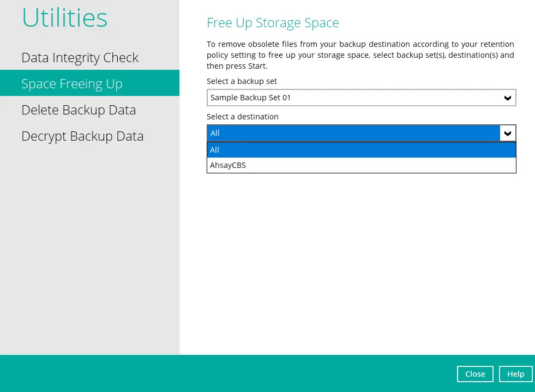Click the Sample Backup Set 01 combo box
The width and height of the screenshot is (535, 392).
(353, 98)
